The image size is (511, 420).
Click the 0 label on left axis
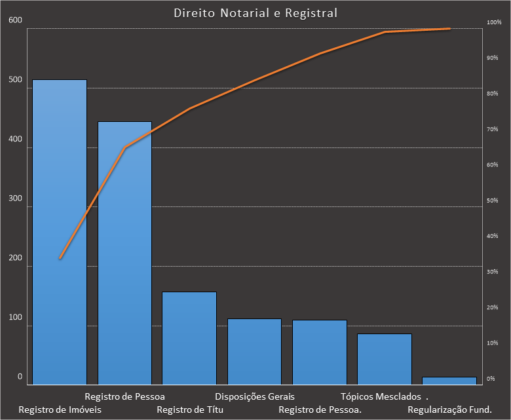pyautogui.click(x=20, y=377)
